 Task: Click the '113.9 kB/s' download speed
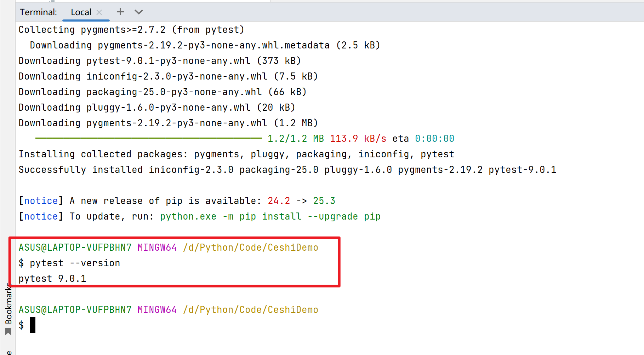coord(358,139)
